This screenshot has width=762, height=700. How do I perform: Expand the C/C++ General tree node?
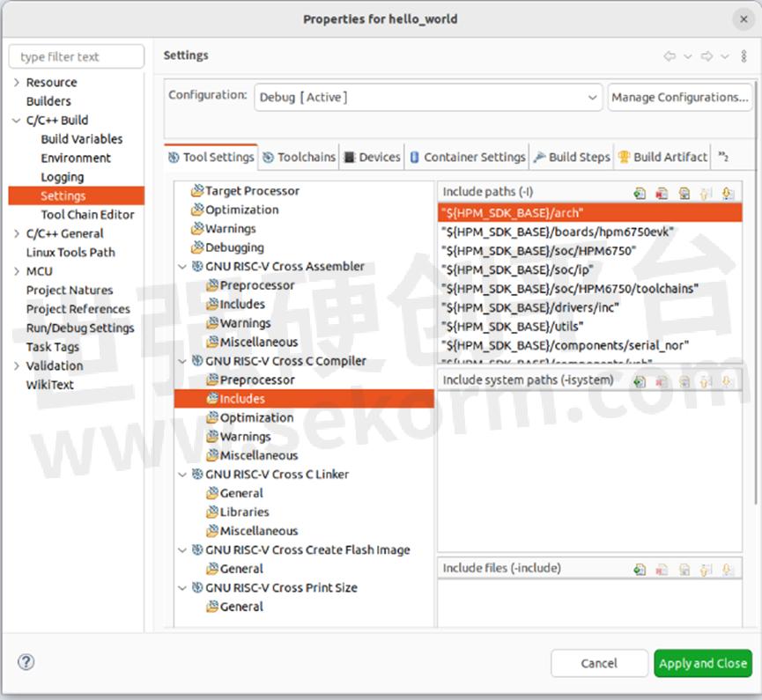[17, 234]
